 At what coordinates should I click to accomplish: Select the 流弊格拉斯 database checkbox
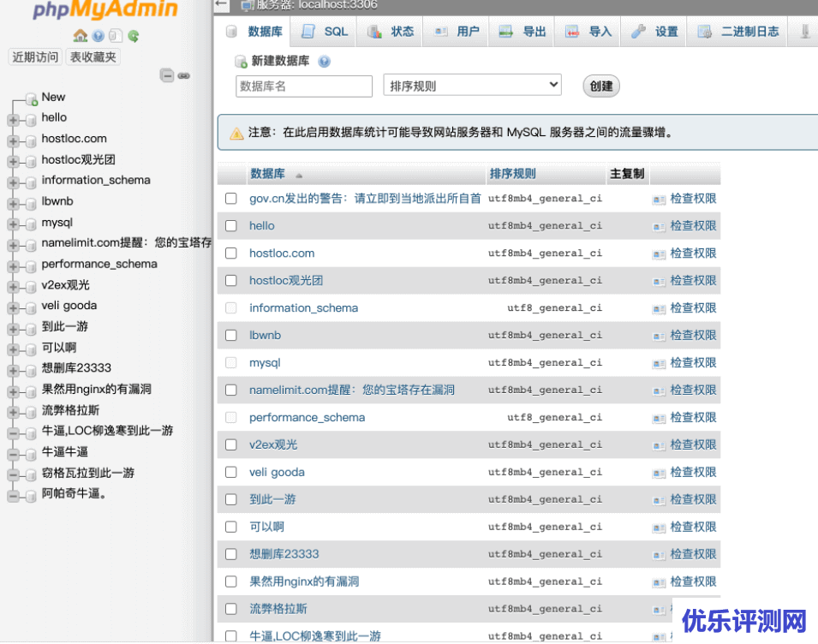231,609
